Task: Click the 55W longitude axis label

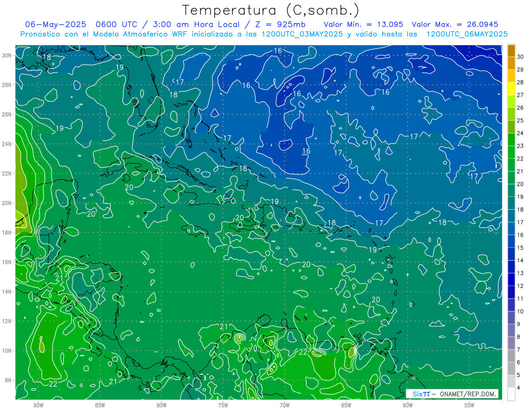Action: (469, 405)
